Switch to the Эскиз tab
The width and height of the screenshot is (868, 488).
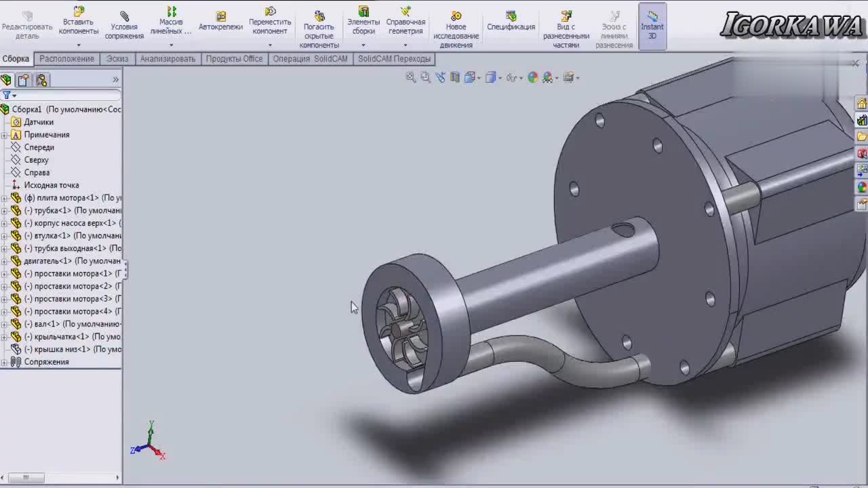point(117,59)
